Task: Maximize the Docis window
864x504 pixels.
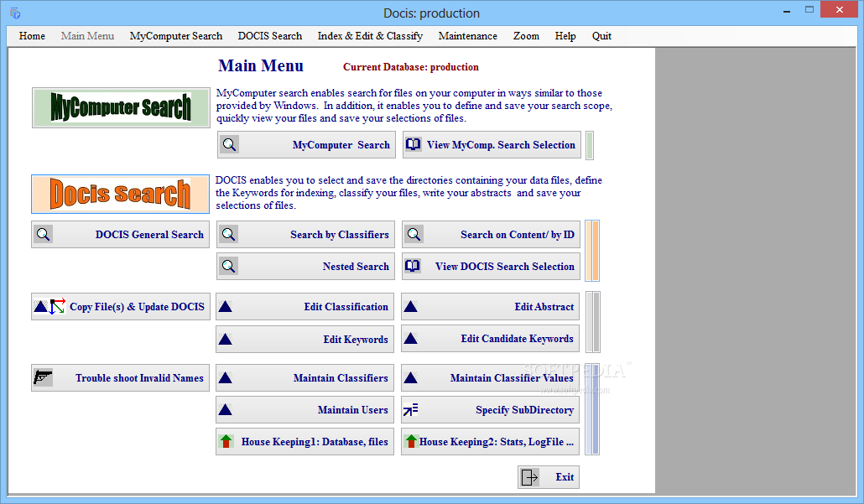Action: (809, 10)
